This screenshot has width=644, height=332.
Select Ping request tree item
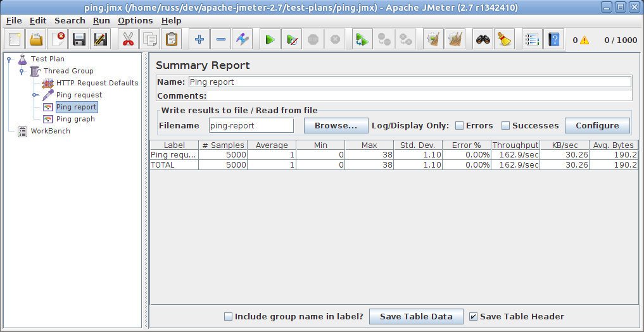click(x=79, y=95)
